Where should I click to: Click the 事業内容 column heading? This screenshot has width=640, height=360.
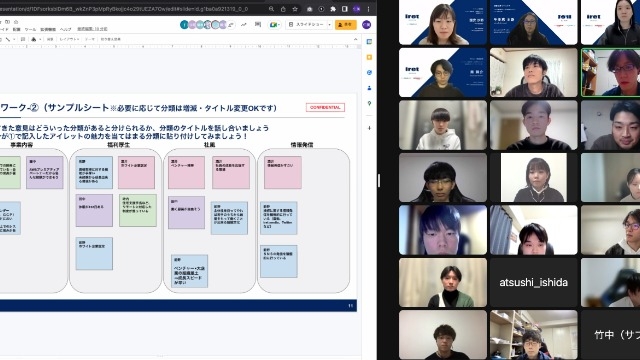(22, 145)
